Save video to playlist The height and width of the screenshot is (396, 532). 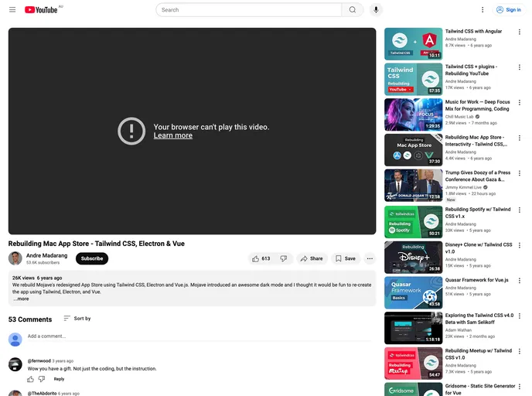coord(346,258)
